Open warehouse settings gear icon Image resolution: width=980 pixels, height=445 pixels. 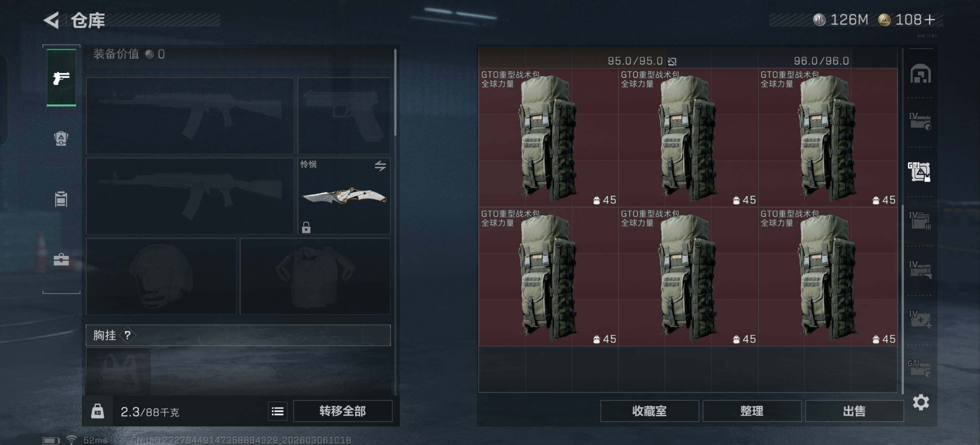click(921, 402)
